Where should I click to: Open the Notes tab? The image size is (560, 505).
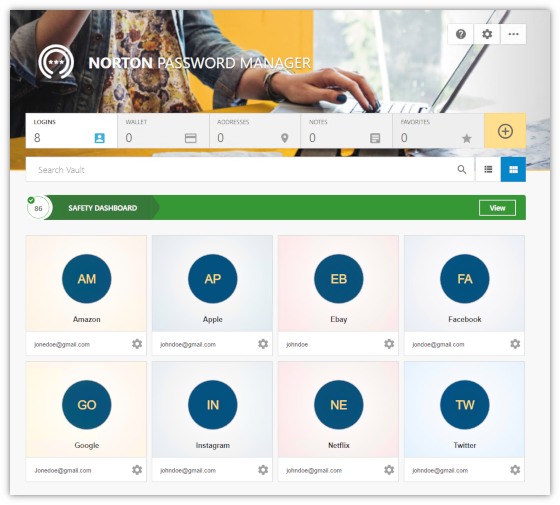(x=346, y=131)
